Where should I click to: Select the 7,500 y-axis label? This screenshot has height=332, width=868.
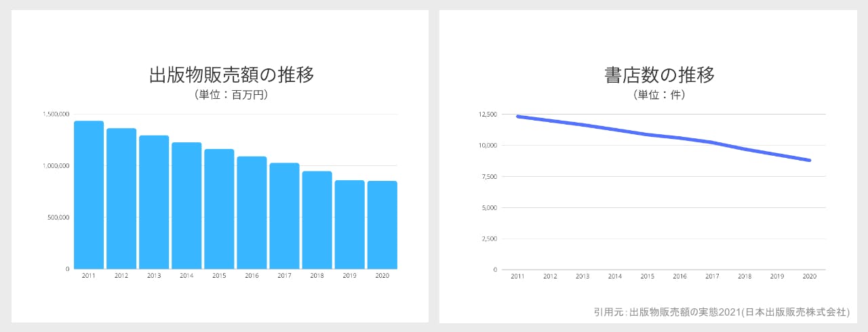point(489,177)
